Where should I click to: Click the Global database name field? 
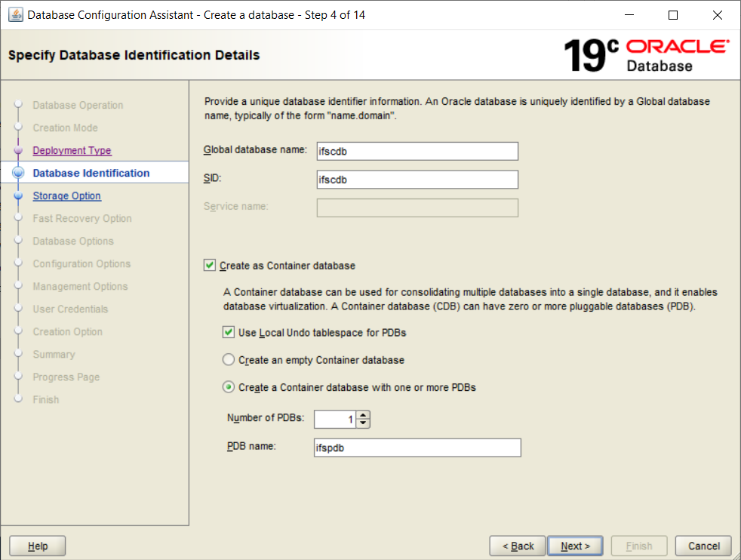click(x=417, y=151)
